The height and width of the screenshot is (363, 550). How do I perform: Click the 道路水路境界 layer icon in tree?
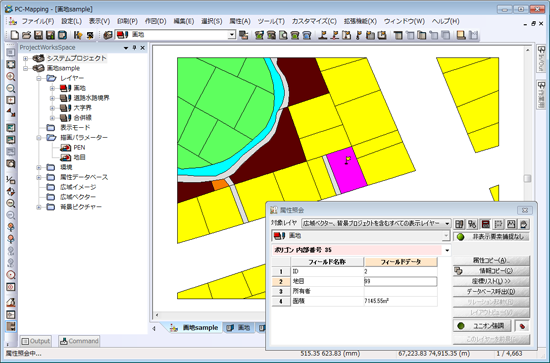pos(66,98)
